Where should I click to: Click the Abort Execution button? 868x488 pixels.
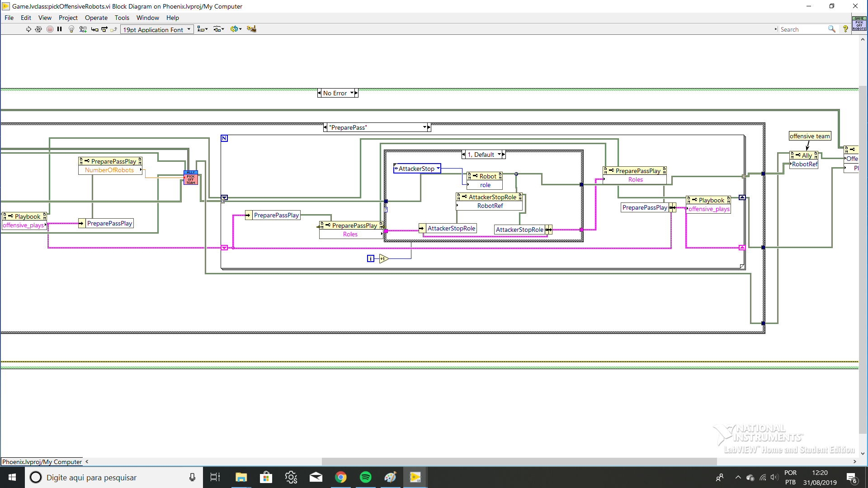pyautogui.click(x=50, y=29)
